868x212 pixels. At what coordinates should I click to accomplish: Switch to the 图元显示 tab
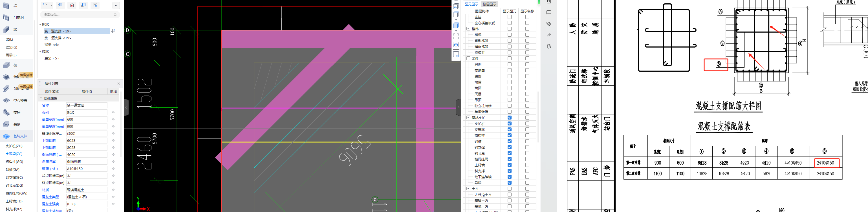(x=471, y=4)
